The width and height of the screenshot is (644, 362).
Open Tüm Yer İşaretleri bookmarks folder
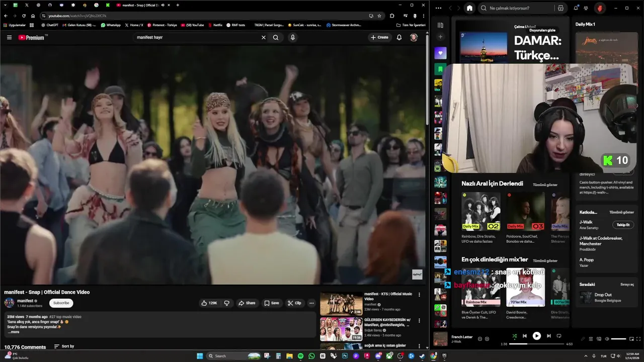click(x=411, y=25)
